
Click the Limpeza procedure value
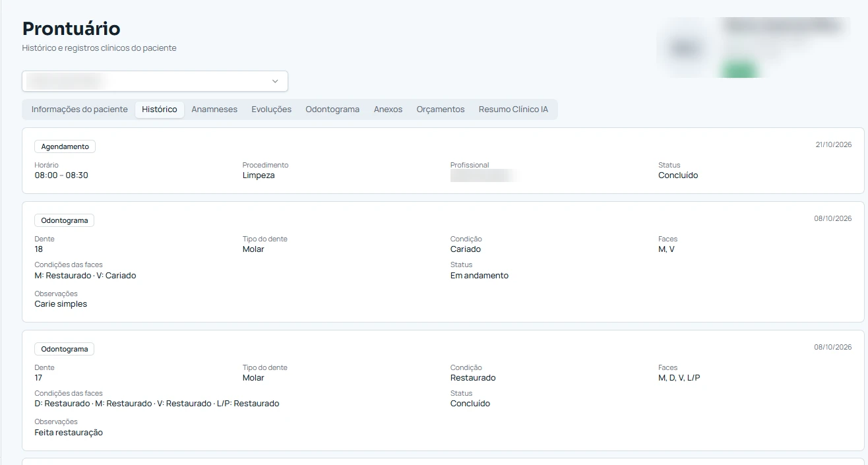tap(259, 175)
